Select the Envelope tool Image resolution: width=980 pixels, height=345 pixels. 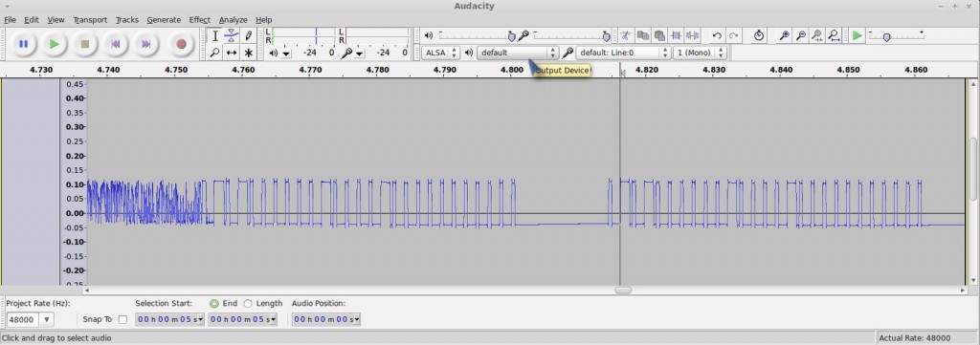tap(232, 35)
